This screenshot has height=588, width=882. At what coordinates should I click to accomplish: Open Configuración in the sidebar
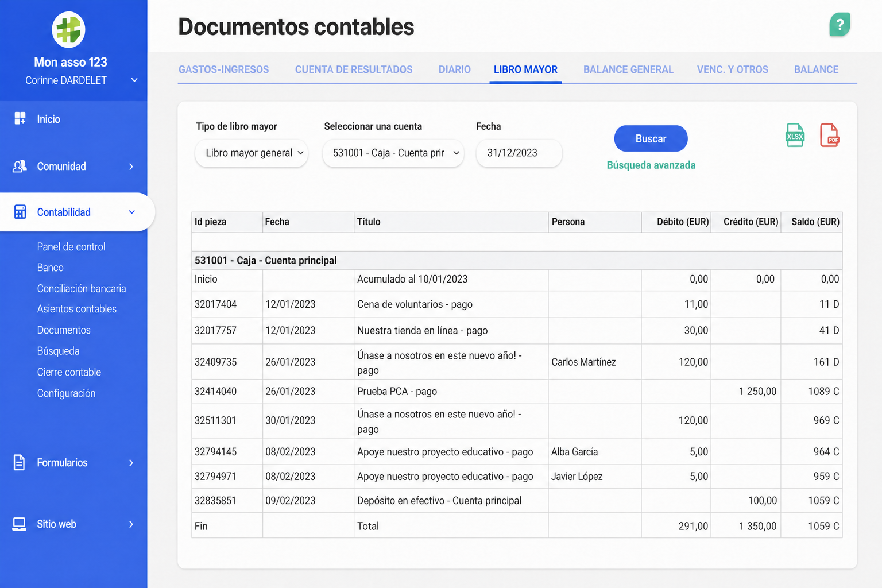tap(66, 393)
